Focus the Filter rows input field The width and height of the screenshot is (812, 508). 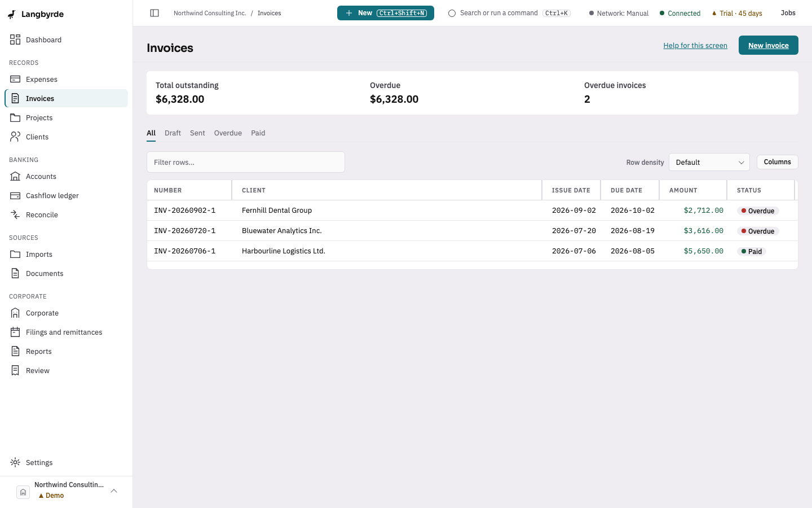point(246,162)
